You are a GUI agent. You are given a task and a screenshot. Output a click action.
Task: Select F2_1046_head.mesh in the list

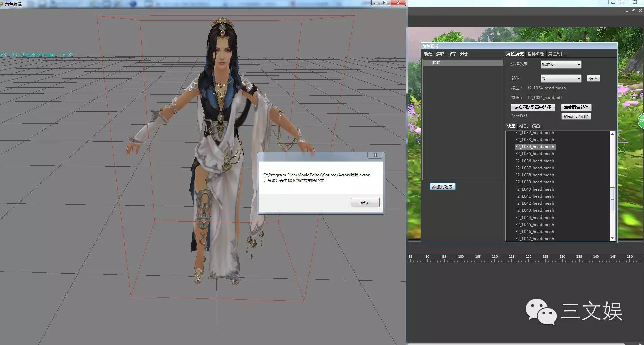pos(535,232)
